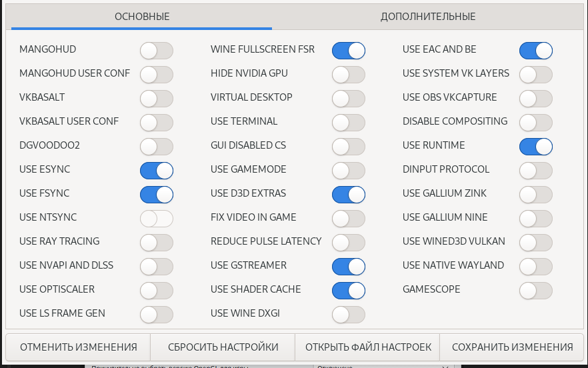Screen dimensions: 588x368
Task: Disable the USE FSYNC toggle
Action: 157,194
